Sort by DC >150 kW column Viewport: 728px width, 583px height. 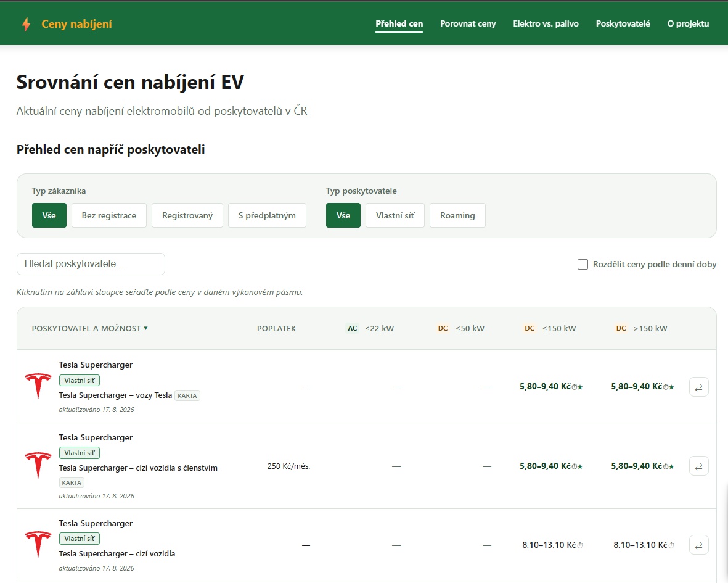point(641,328)
